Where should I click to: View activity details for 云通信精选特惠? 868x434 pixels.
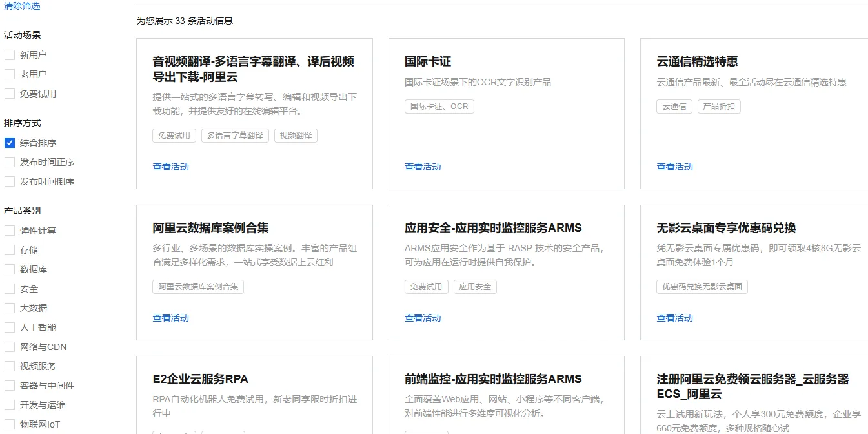pos(674,167)
